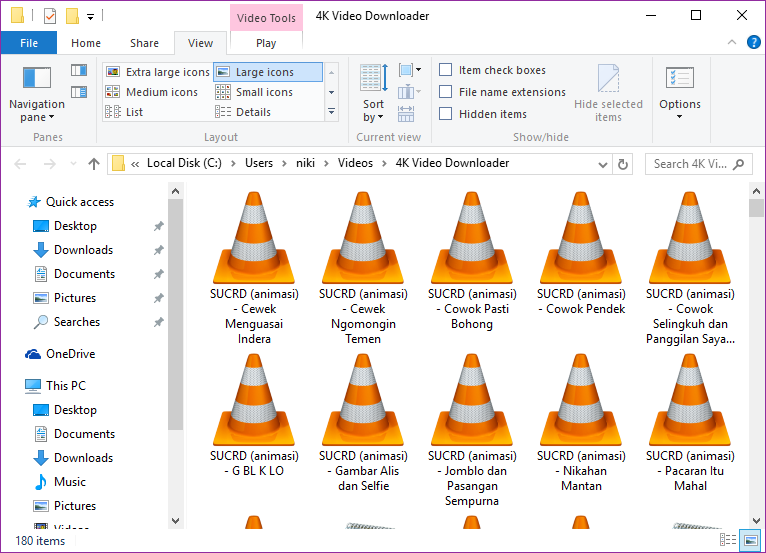The image size is (766, 553).
Task: Select OneDrive in navigation pane
Action: [x=70, y=354]
